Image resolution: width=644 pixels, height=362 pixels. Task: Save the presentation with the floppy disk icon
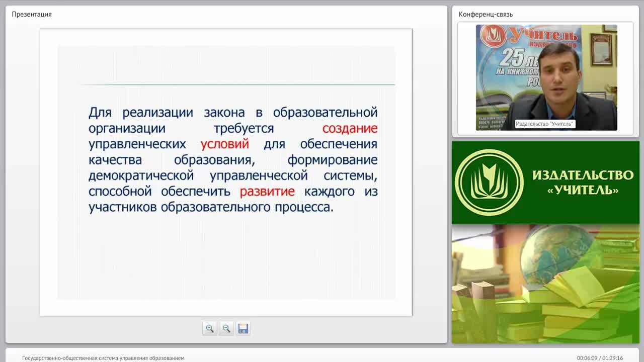[x=243, y=328]
